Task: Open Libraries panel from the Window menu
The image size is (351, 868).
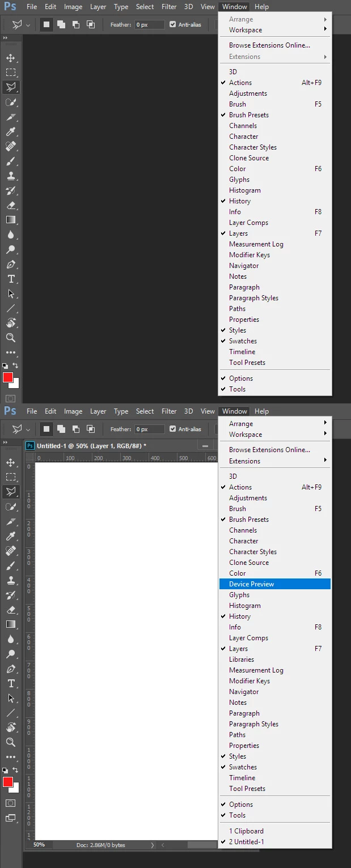Action: pyautogui.click(x=275, y=659)
